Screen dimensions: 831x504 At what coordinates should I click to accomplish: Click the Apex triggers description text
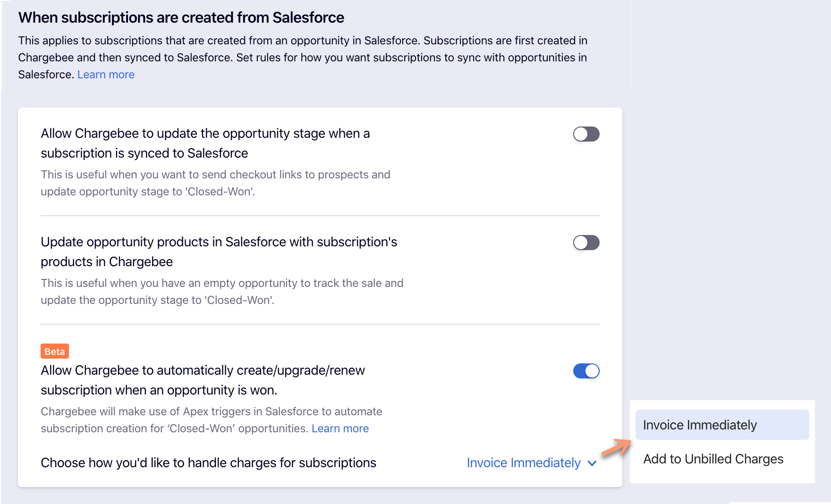pyautogui.click(x=211, y=412)
